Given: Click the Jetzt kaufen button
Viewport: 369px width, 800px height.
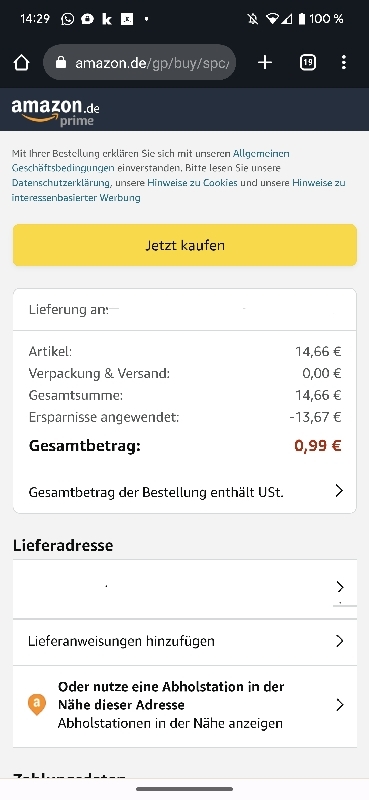Looking at the screenshot, I should (185, 245).
